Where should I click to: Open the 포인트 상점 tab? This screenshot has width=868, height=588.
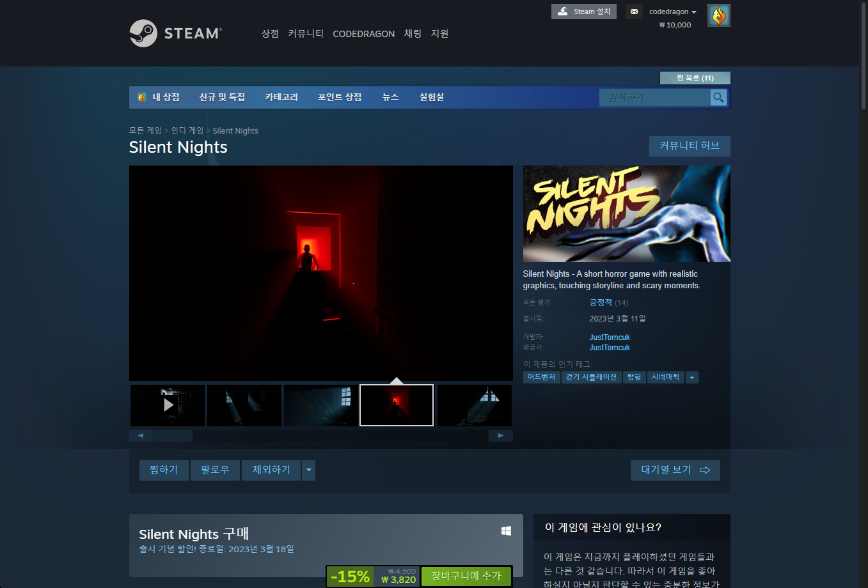tap(340, 97)
